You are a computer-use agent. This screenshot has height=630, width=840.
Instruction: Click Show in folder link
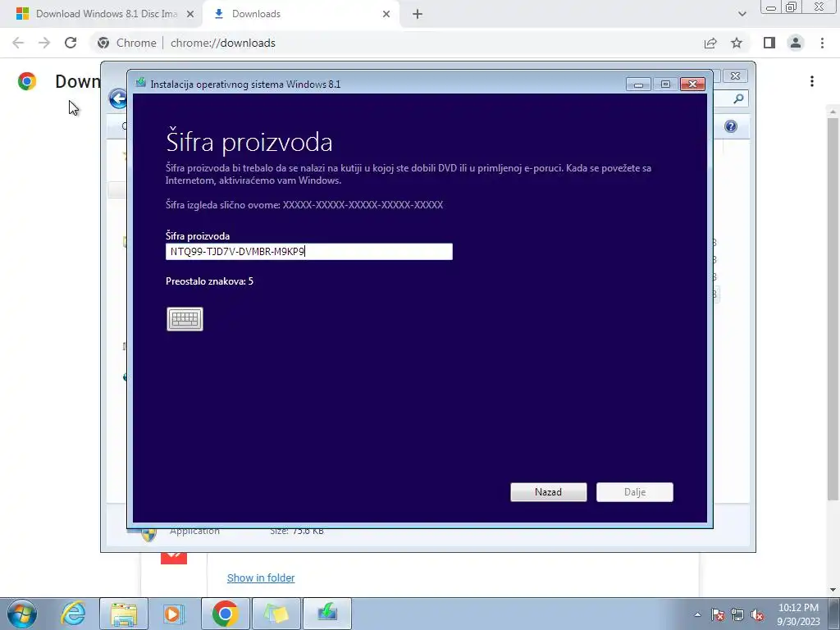click(x=261, y=578)
